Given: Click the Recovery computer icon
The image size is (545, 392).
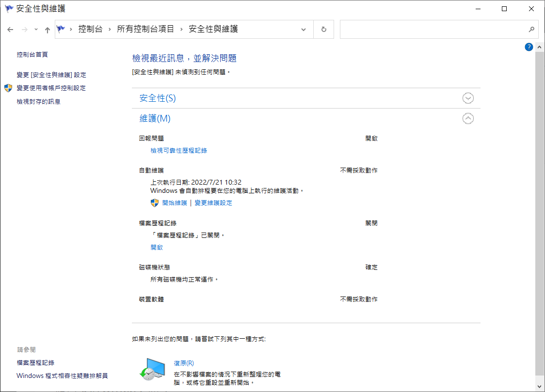Looking at the screenshot, I should 150,369.
